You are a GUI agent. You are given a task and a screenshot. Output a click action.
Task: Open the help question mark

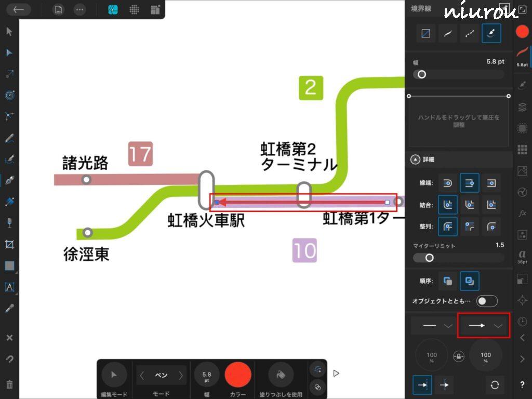click(522, 384)
